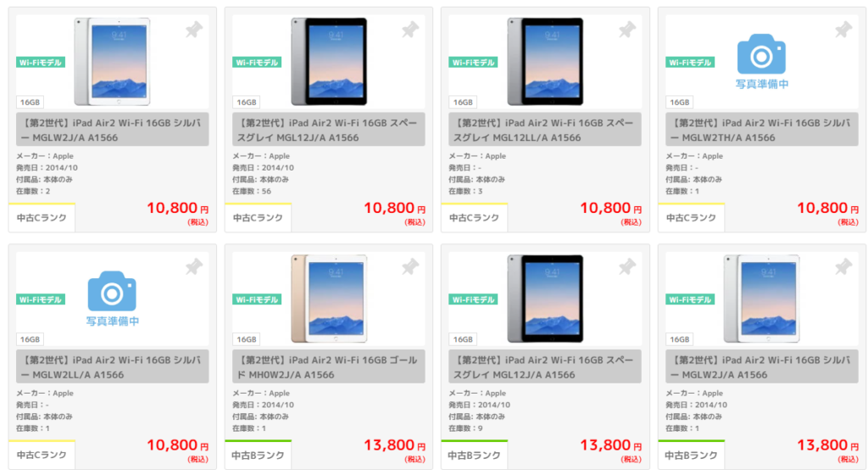Image resolution: width=868 pixels, height=475 pixels.
Task: Click the C-rank silver MGLW2J/A iPad image
Action: pos(112,59)
